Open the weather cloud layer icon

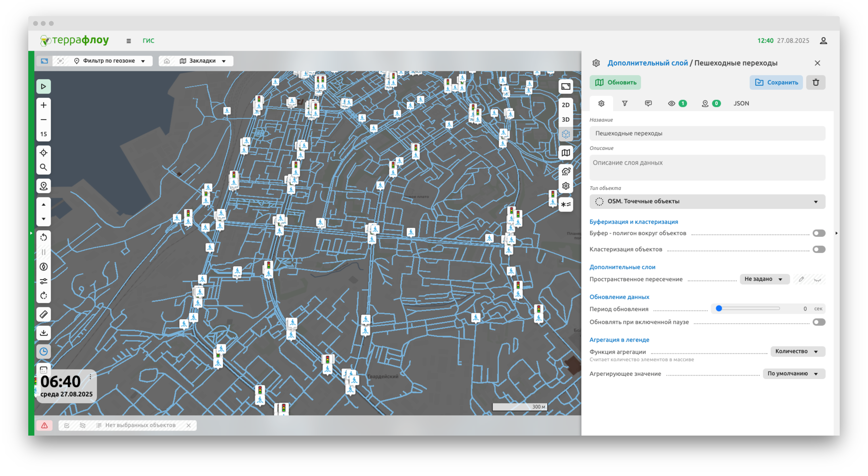566,172
